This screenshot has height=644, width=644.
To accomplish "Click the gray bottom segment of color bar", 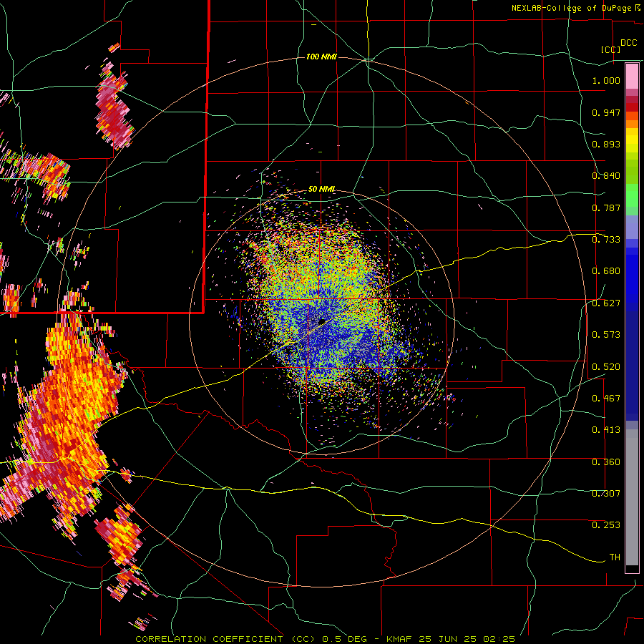I will tap(632, 497).
